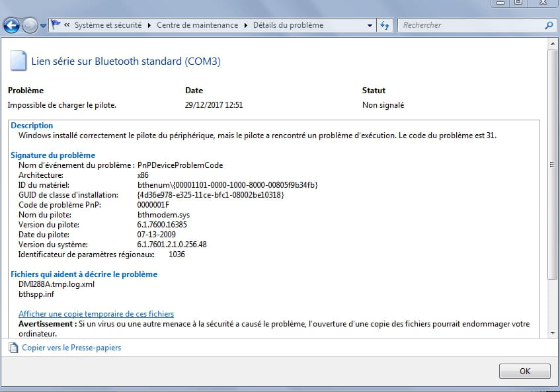
Task: Select Impossible de charger le pilote text
Action: (x=62, y=105)
